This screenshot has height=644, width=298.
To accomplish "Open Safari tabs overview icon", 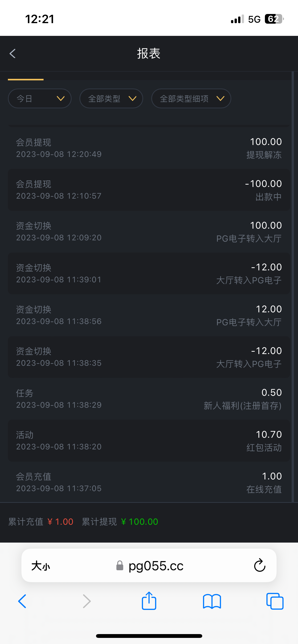I will pyautogui.click(x=275, y=602).
